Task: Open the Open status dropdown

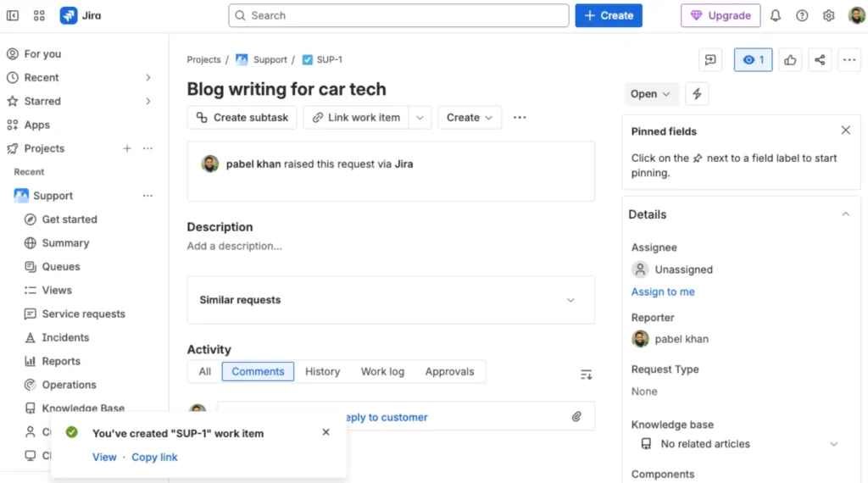Action: [x=650, y=94]
